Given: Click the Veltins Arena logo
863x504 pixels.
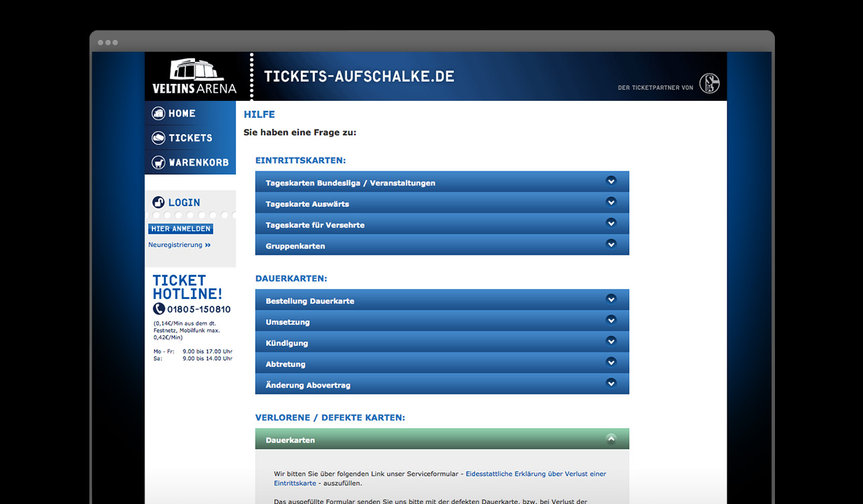Looking at the screenshot, I should pos(194,76).
